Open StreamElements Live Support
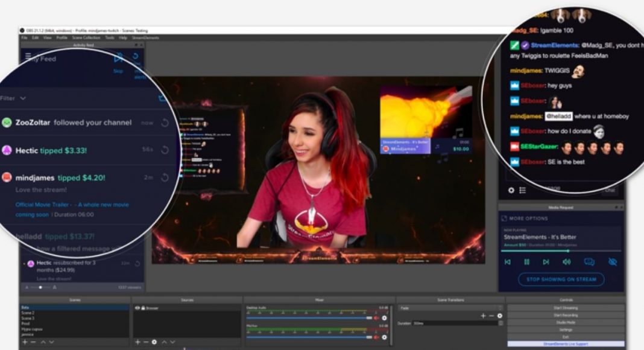The width and height of the screenshot is (644, 350). click(x=566, y=344)
